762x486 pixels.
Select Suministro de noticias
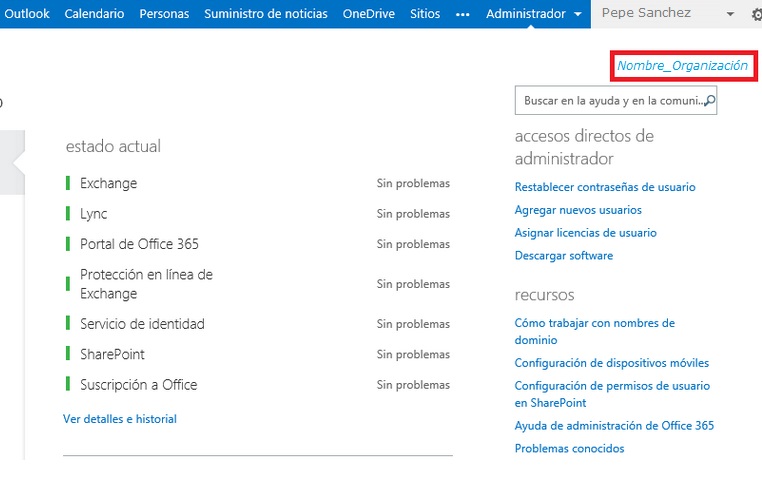pos(265,14)
